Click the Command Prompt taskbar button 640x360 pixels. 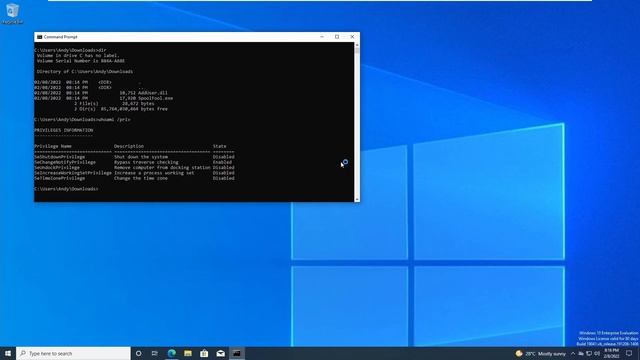(x=237, y=353)
